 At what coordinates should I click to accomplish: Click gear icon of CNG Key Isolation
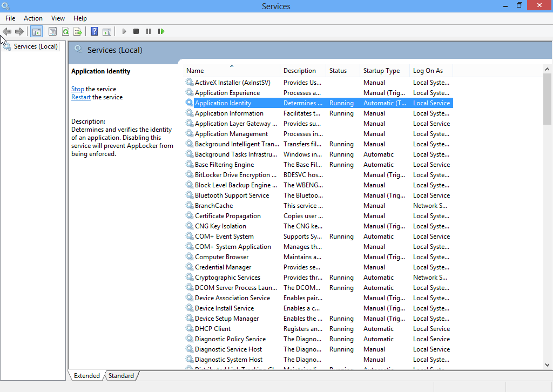[x=190, y=226]
